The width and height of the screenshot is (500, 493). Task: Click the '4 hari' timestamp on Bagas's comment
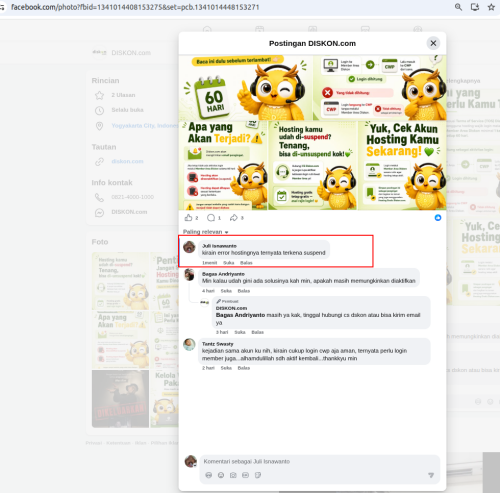click(208, 291)
